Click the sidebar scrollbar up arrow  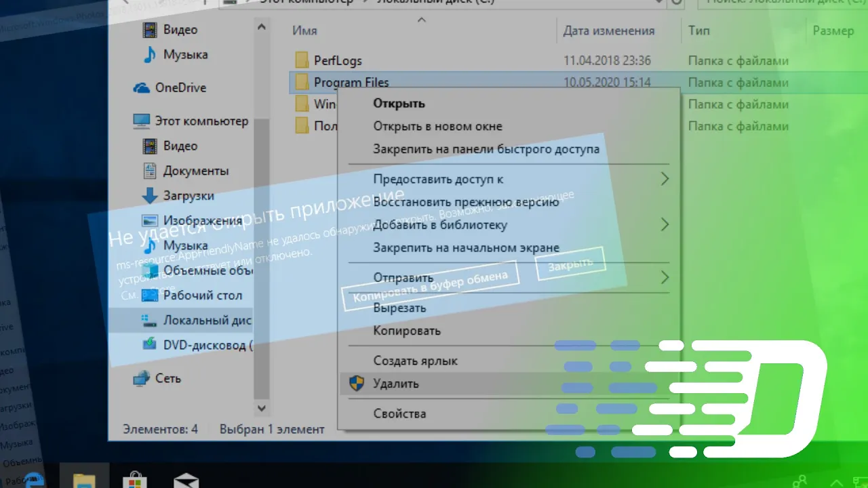tap(262, 27)
